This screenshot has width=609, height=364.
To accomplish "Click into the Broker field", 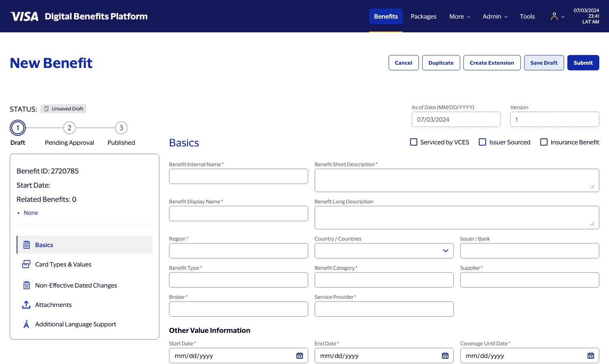I will tap(239, 309).
